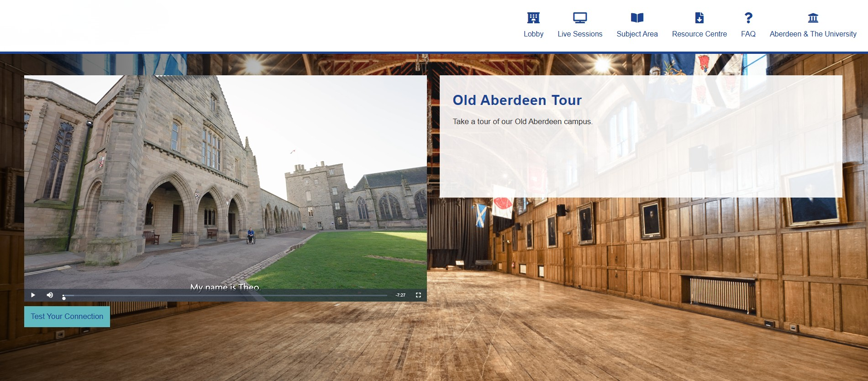Mute the video using speaker icon
The image size is (868, 381).
tap(50, 295)
